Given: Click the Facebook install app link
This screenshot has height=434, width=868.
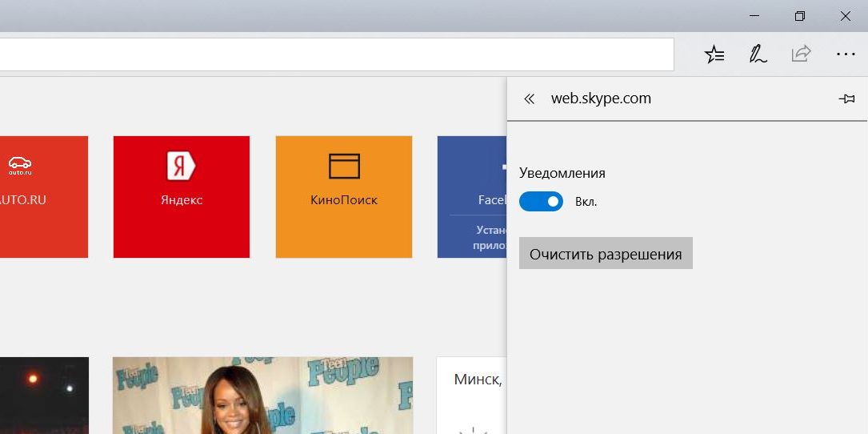Looking at the screenshot, I should click(478, 238).
